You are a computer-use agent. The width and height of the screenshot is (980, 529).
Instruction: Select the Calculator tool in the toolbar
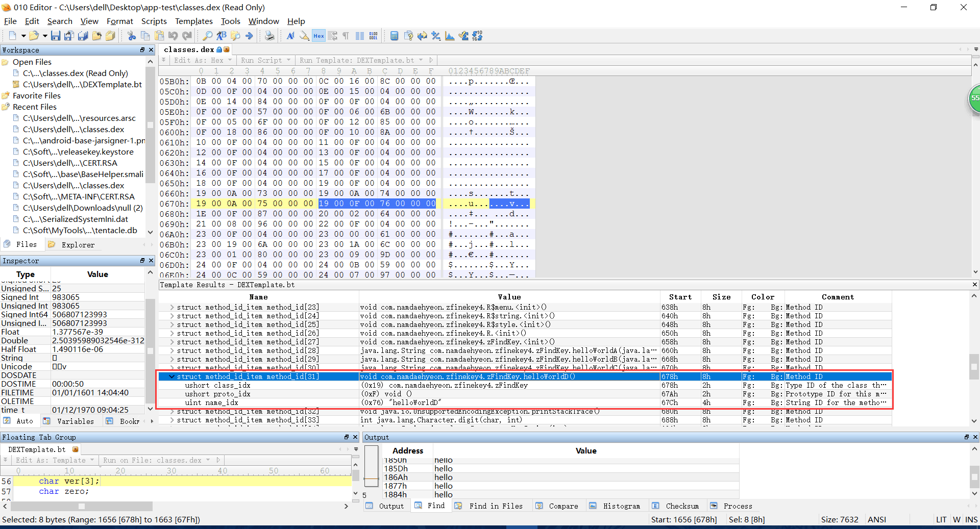point(394,36)
